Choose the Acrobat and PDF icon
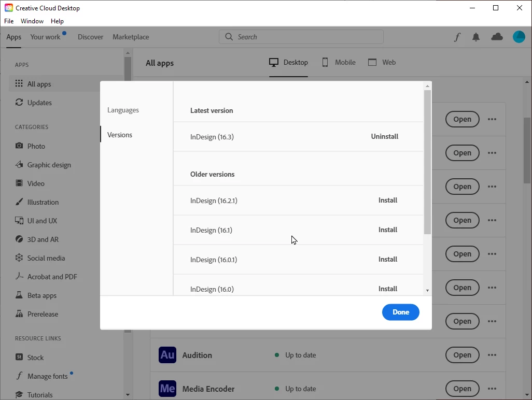 pos(19,276)
